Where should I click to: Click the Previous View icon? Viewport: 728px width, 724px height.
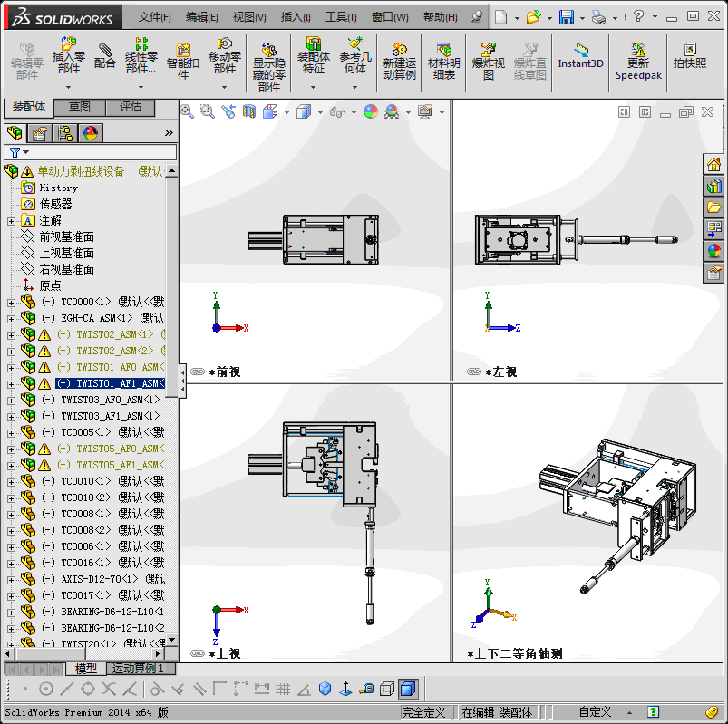point(228,111)
